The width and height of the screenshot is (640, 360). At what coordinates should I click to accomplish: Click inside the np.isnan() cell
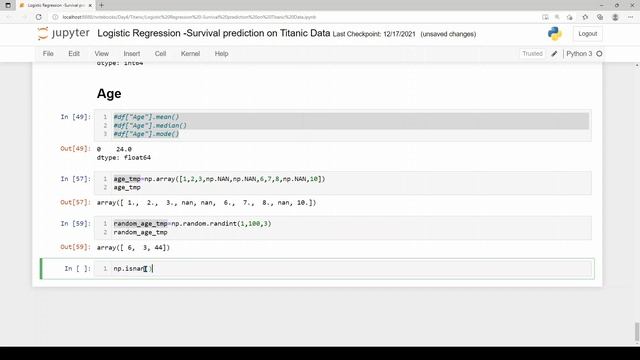[x=342, y=269]
